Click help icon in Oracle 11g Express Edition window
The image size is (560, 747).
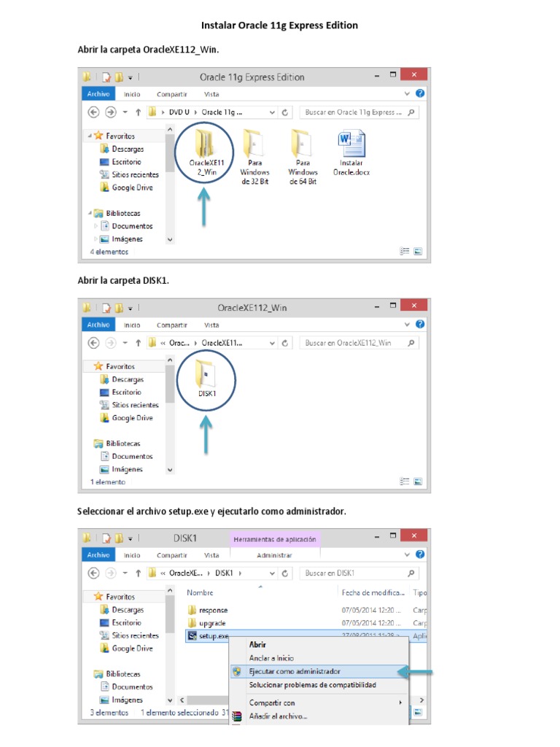pyautogui.click(x=420, y=93)
